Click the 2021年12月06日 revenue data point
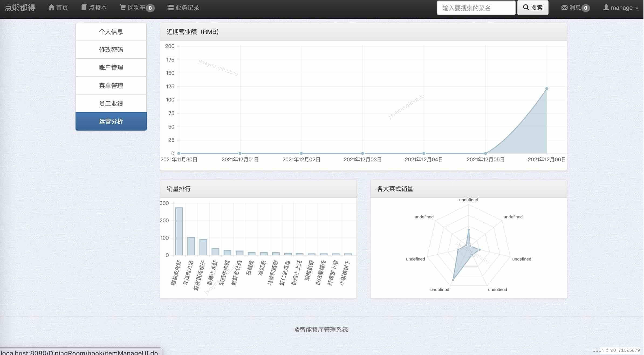Screen dimensions: 644x355 547,88
